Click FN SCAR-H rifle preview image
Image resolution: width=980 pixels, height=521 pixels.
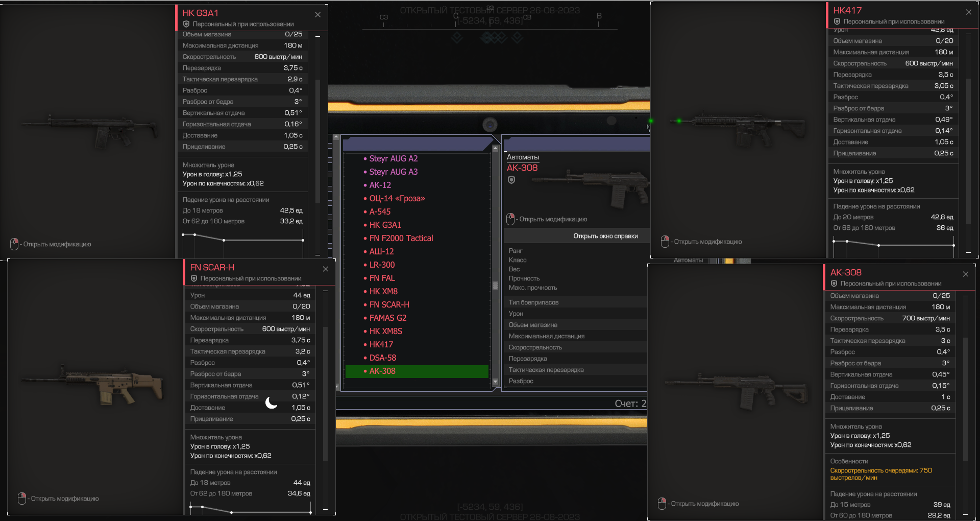click(x=93, y=385)
